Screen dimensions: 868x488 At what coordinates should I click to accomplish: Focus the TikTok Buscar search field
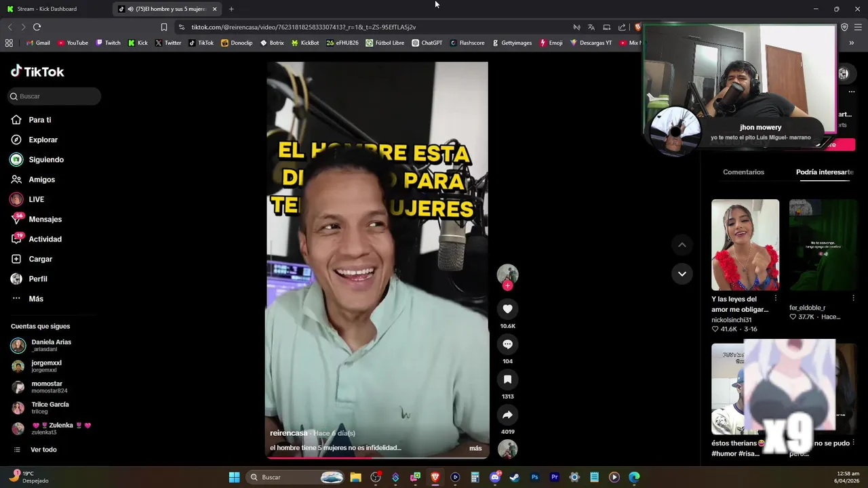tap(54, 96)
